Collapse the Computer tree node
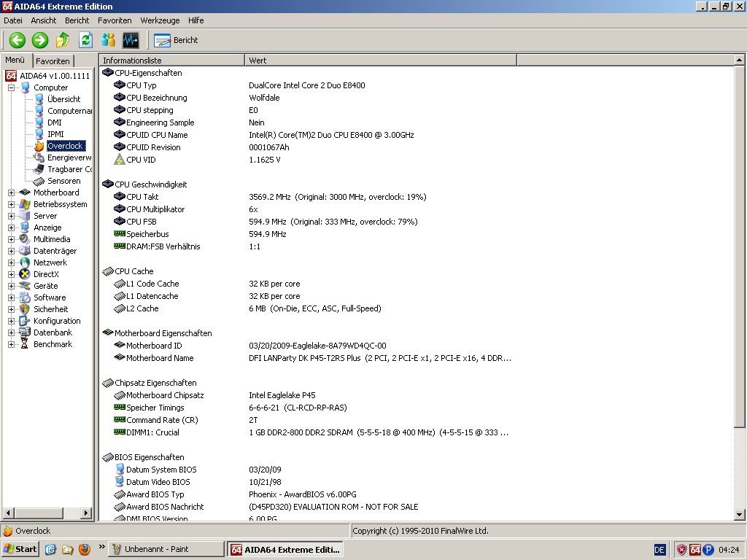 click(x=11, y=87)
